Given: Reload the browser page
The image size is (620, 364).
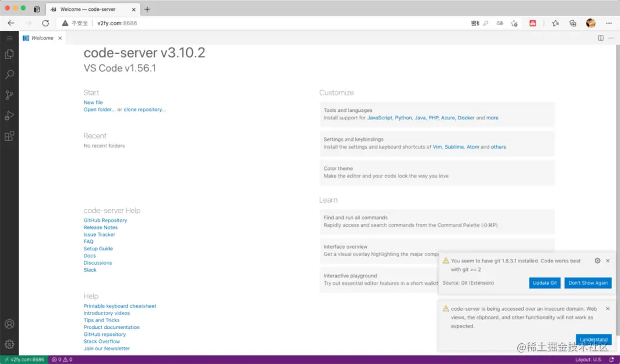Looking at the screenshot, I should point(45,24).
